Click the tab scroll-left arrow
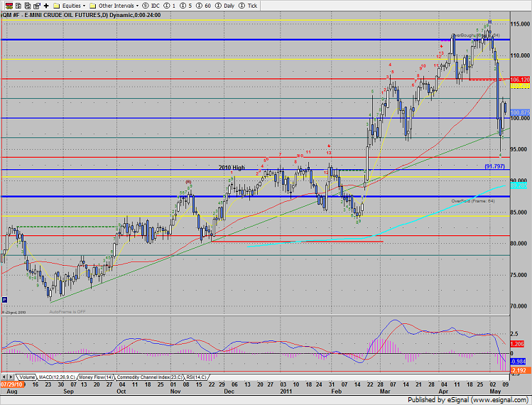This screenshot has width=532, height=405. [4, 377]
